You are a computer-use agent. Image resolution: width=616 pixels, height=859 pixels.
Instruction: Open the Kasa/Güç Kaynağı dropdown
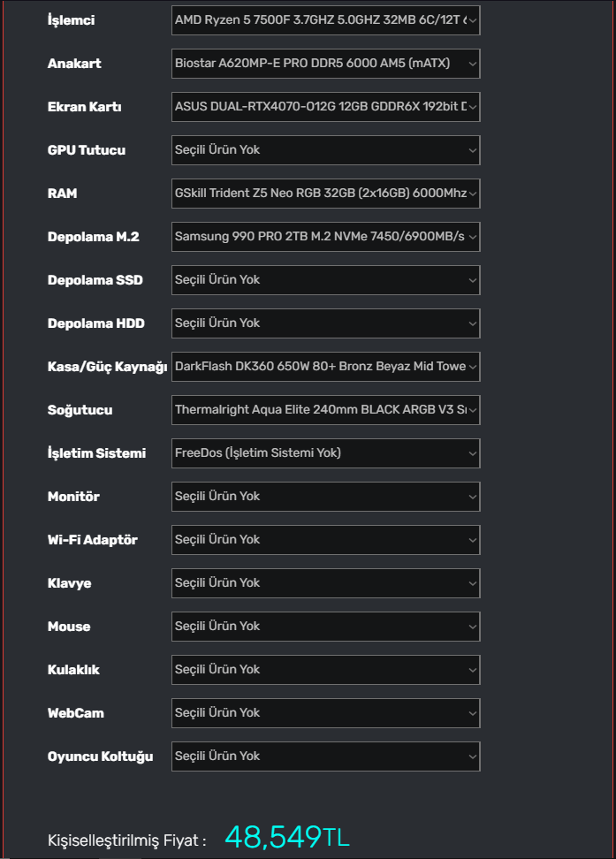[325, 367]
